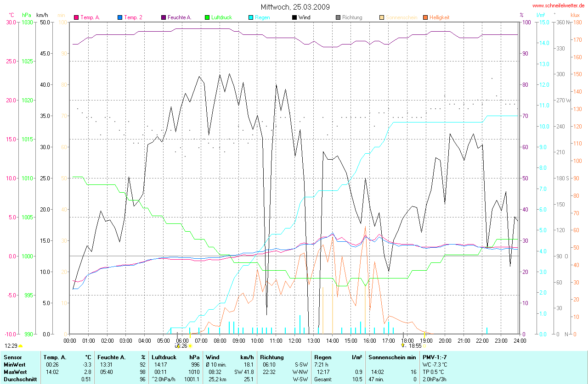Click the 08:32 maximum wind time
588x384 pixels.
point(215,372)
